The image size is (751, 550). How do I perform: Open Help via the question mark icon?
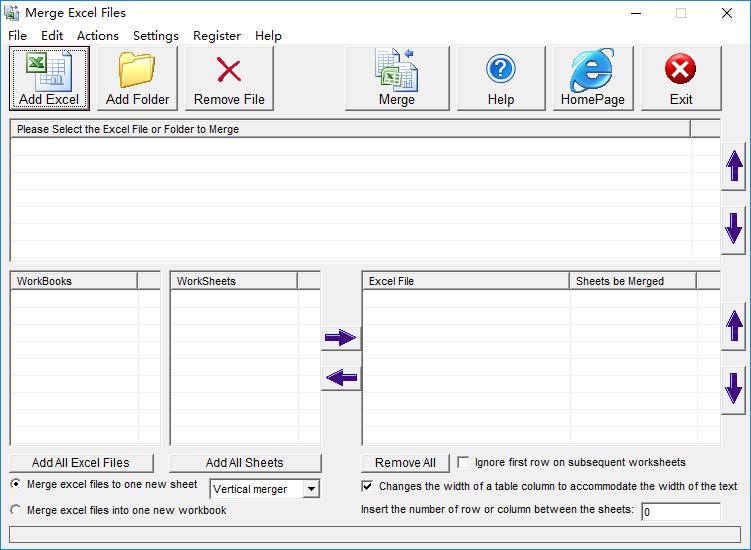point(501,69)
